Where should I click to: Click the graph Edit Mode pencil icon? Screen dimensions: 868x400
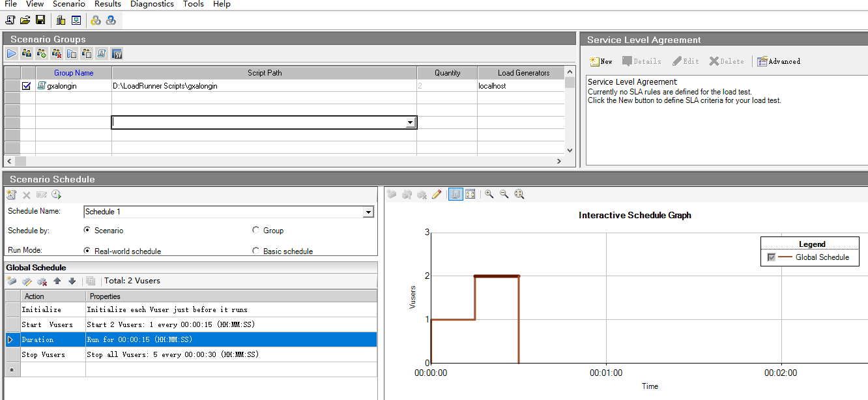point(437,194)
